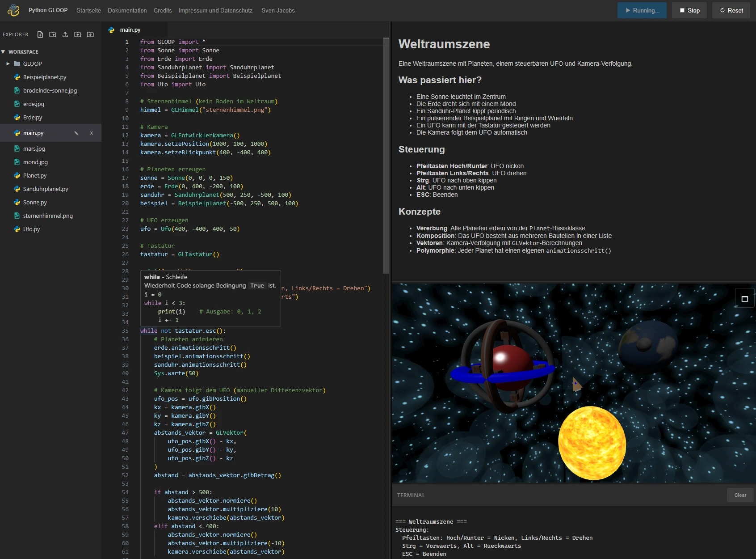Stop the running program
This screenshot has height=559, width=756.
[689, 10]
